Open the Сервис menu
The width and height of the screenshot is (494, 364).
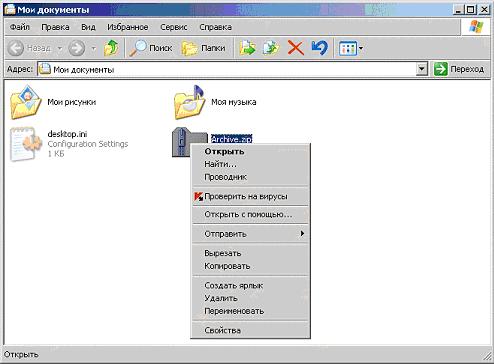tap(174, 27)
